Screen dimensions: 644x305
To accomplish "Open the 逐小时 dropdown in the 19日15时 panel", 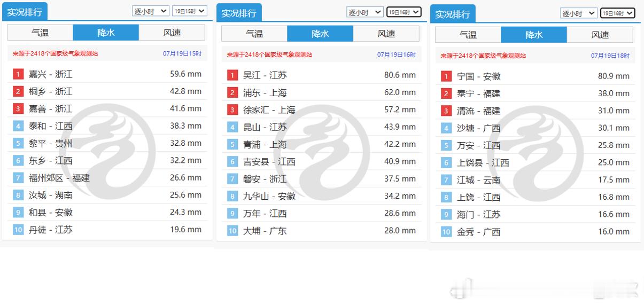I will [x=151, y=11].
